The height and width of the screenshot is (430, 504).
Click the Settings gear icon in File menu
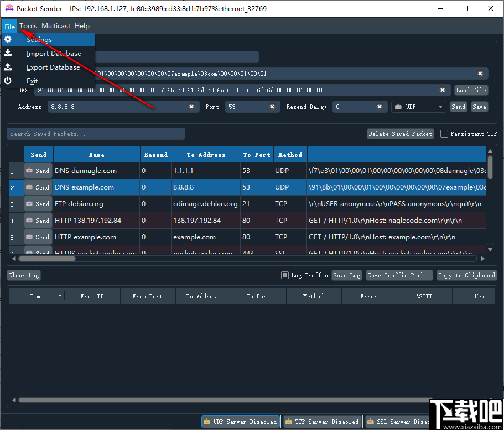pyautogui.click(x=9, y=39)
